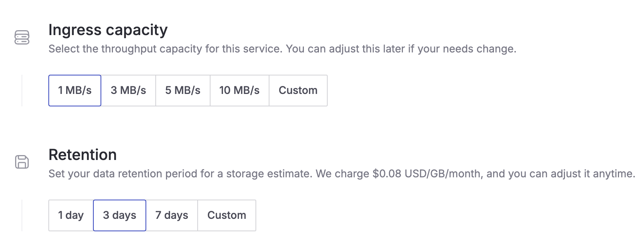This screenshot has height=246, width=644.
Task: Click the Ingress capacity heading
Action: [108, 30]
